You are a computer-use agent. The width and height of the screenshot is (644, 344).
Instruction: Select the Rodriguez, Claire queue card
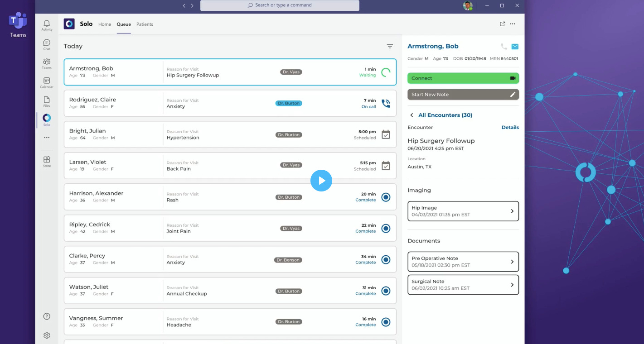(x=230, y=103)
